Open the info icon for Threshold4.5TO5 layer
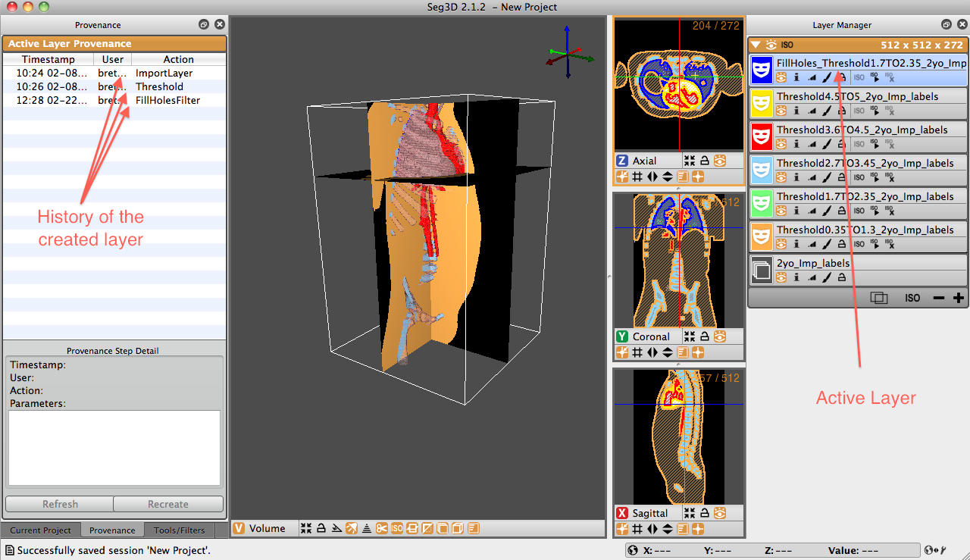Image resolution: width=970 pixels, height=560 pixels. [x=796, y=111]
